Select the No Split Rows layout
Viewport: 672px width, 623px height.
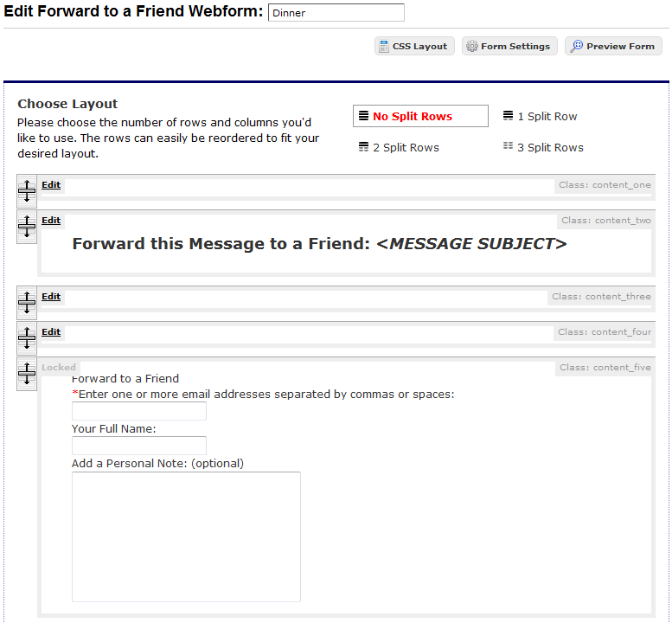click(420, 117)
